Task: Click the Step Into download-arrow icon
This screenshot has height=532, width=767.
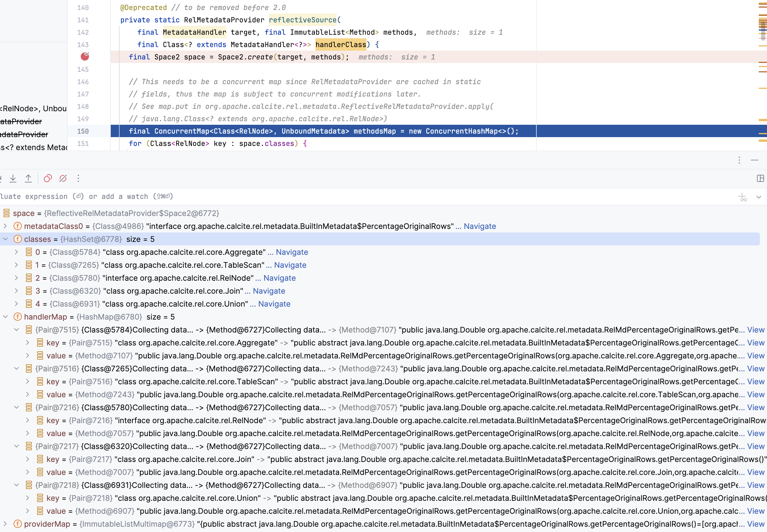Action: pos(13,179)
